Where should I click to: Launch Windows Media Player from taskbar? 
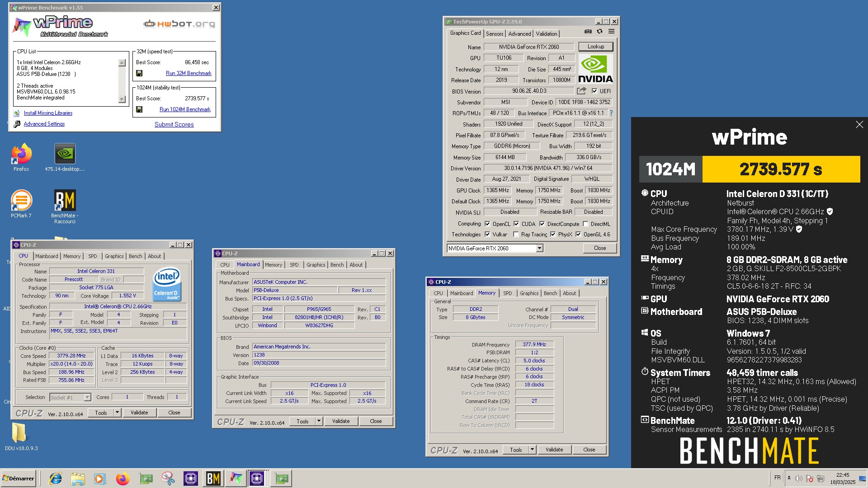[x=100, y=479]
